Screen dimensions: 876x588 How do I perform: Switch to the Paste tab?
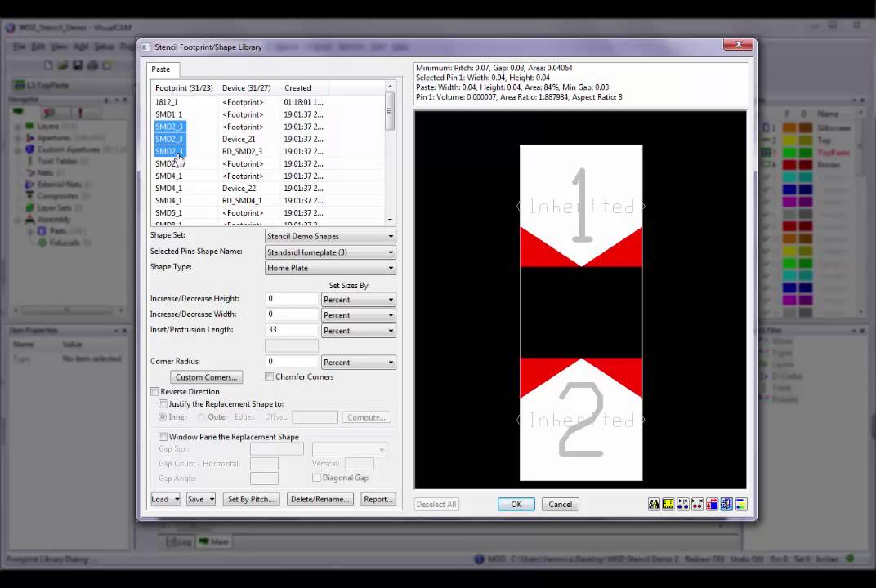pos(161,69)
